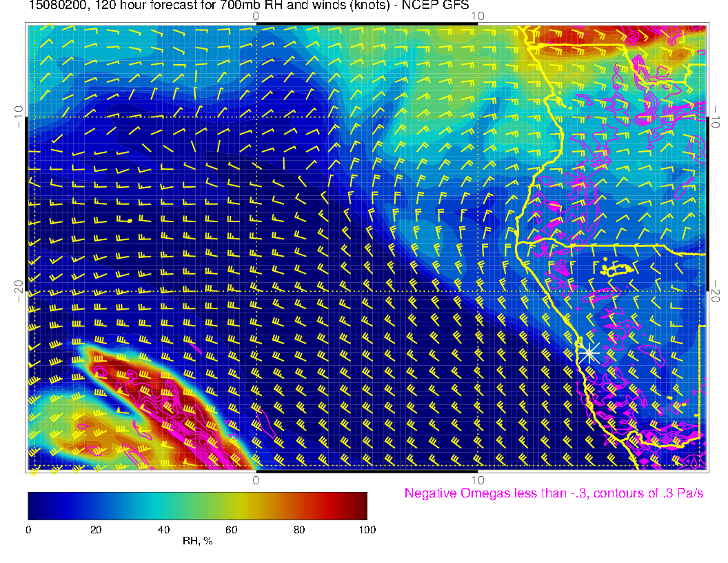This screenshot has width=728, height=563.
Task: Click the white asterisk marker near the coast
Action: pyautogui.click(x=589, y=353)
